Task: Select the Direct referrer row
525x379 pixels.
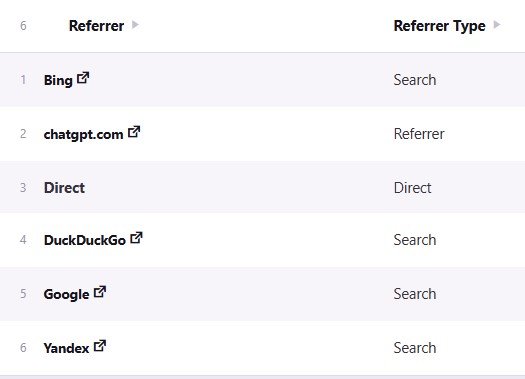Action: click(x=262, y=187)
